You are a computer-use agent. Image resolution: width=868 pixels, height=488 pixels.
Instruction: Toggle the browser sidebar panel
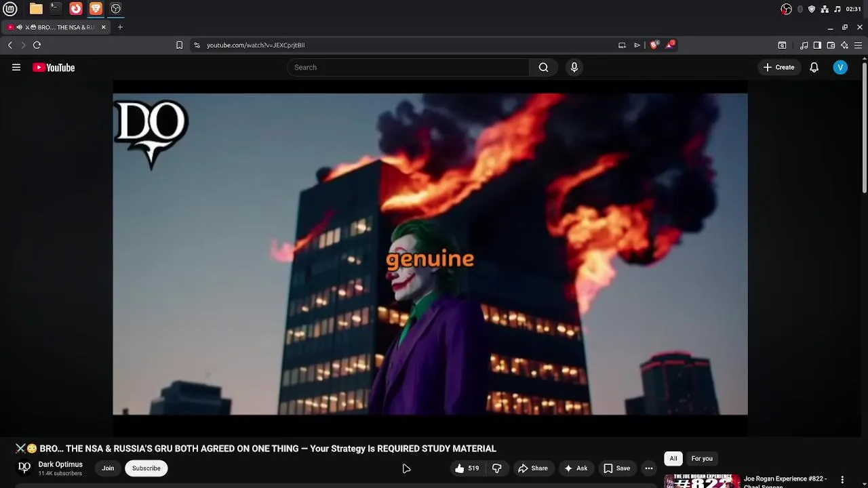tap(817, 45)
